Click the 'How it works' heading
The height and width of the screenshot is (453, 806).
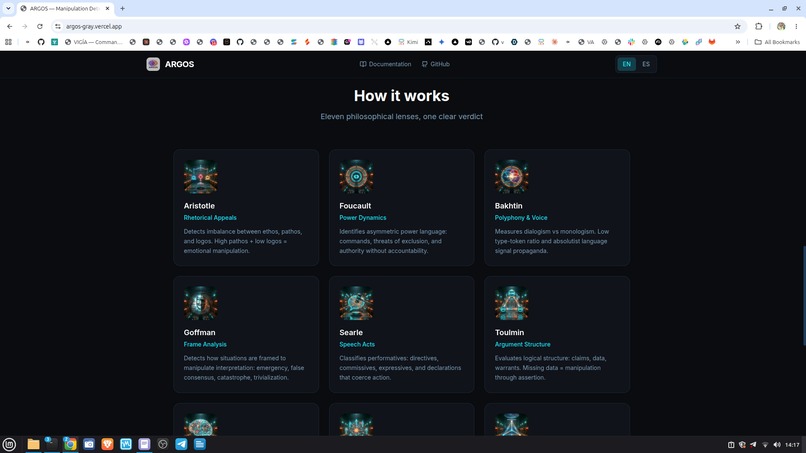coord(401,96)
